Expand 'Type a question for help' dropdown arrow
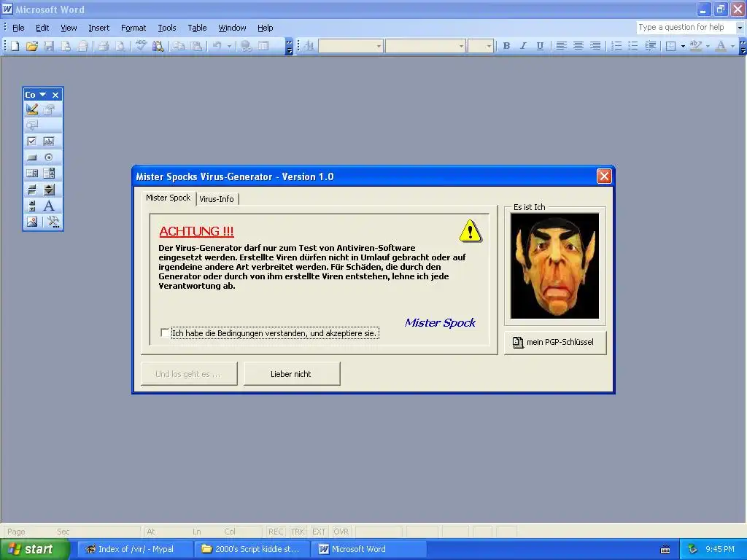Screen dimensions: 747x560 tap(740, 28)
